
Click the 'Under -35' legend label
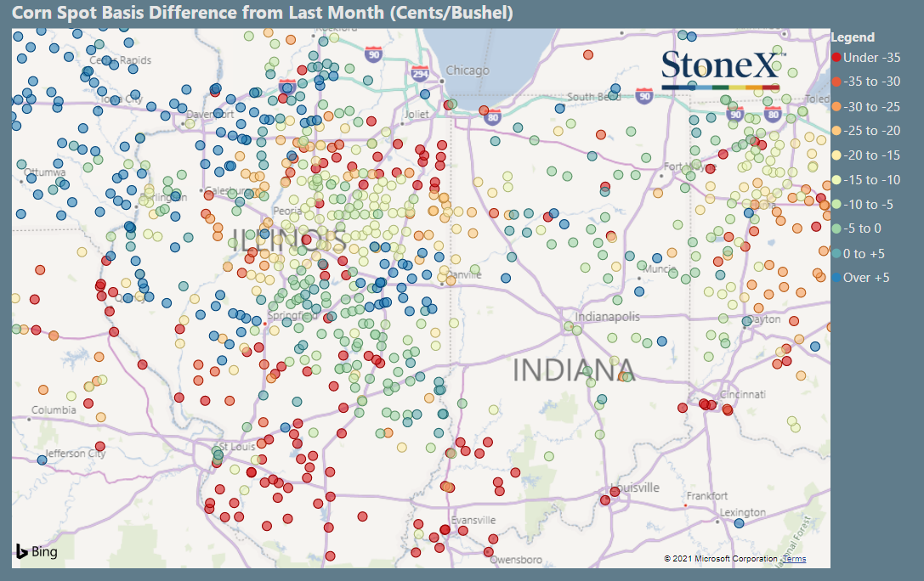pyautogui.click(x=871, y=58)
